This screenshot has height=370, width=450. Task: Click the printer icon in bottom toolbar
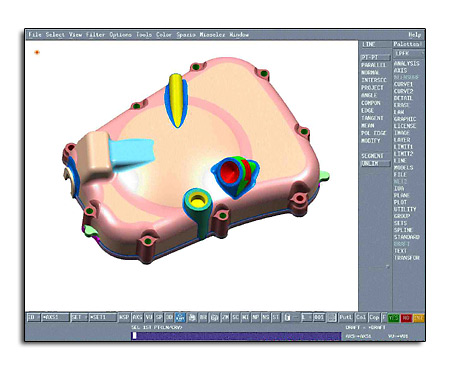point(192,317)
